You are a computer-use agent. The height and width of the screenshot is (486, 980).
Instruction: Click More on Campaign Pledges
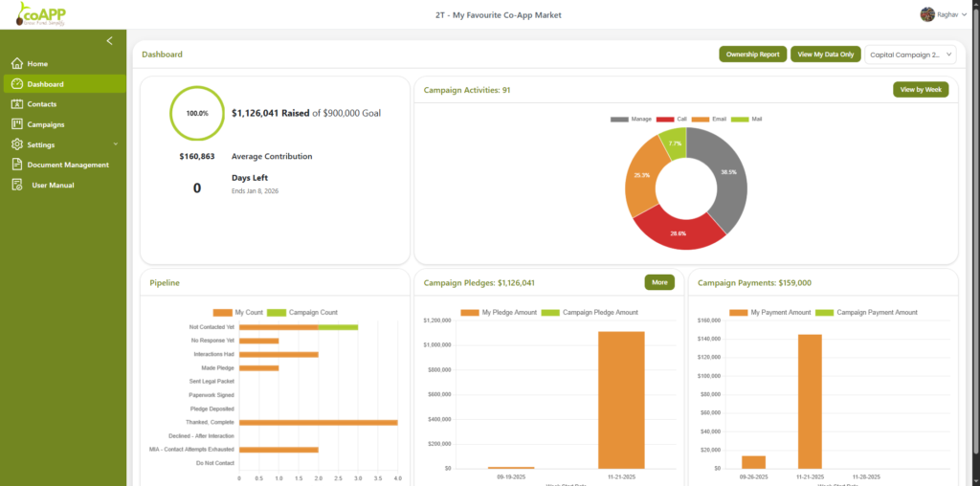coord(659,282)
